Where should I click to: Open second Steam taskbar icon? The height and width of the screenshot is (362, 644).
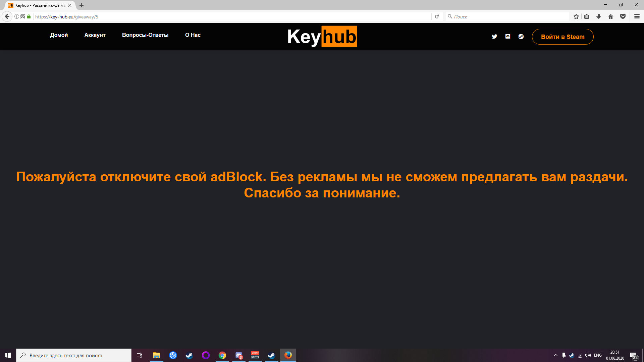pos(272,355)
